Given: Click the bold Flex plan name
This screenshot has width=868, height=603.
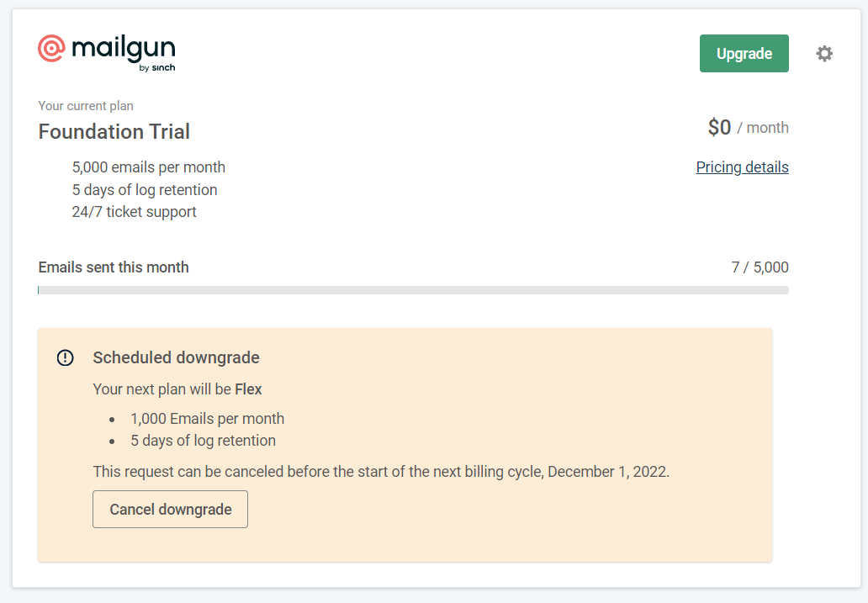Looking at the screenshot, I should point(248,389).
